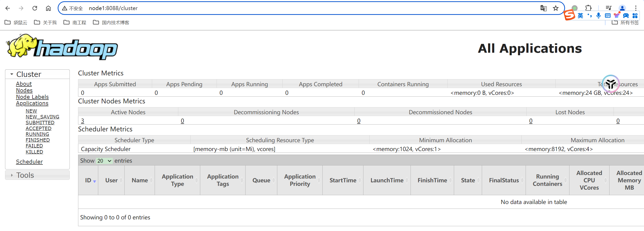
Task: Click the Decommissioning Nodes 0 link
Action: click(x=182, y=121)
